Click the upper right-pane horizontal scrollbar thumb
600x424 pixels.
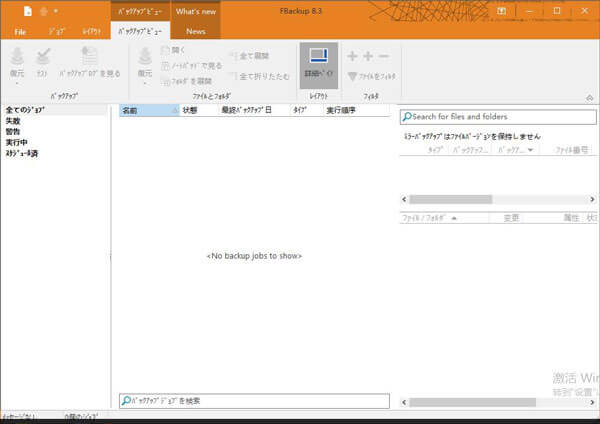tap(451, 199)
